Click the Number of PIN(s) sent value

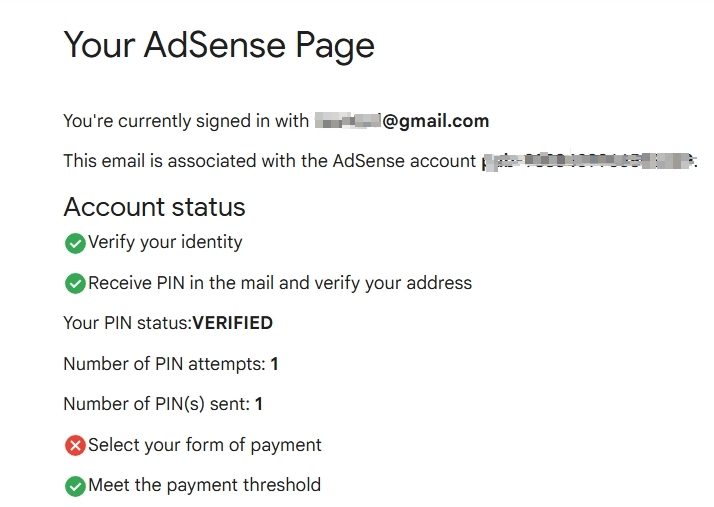tap(259, 404)
